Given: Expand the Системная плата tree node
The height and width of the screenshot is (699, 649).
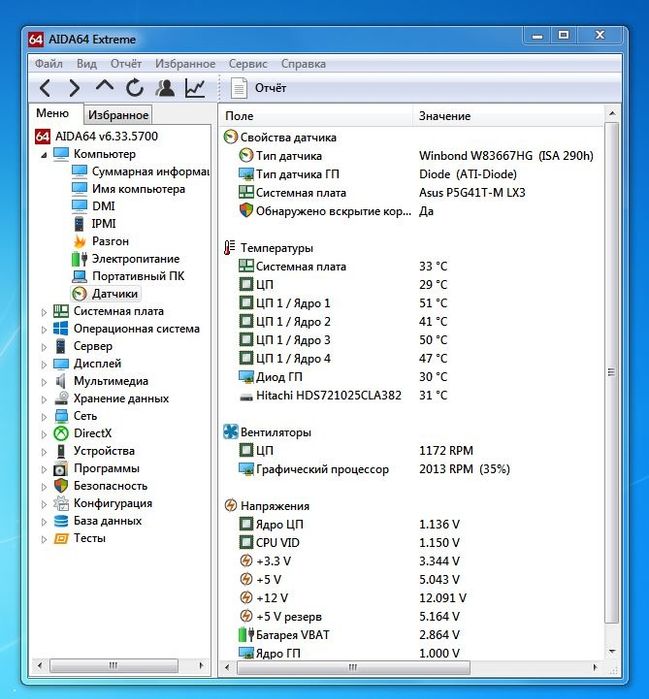Looking at the screenshot, I should click(x=44, y=312).
